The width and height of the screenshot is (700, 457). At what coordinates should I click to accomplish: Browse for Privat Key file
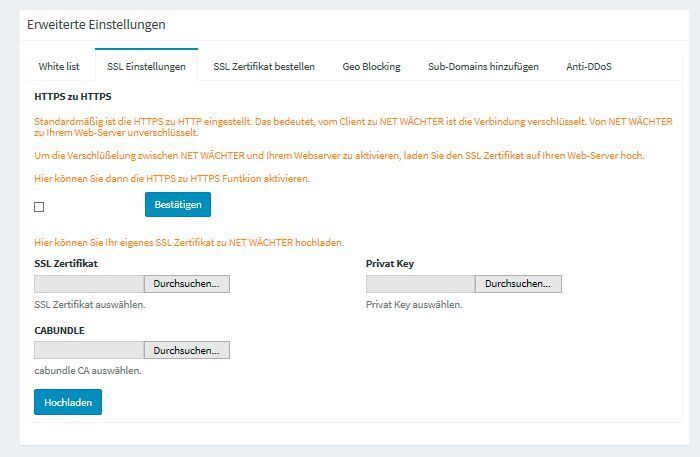coord(518,284)
